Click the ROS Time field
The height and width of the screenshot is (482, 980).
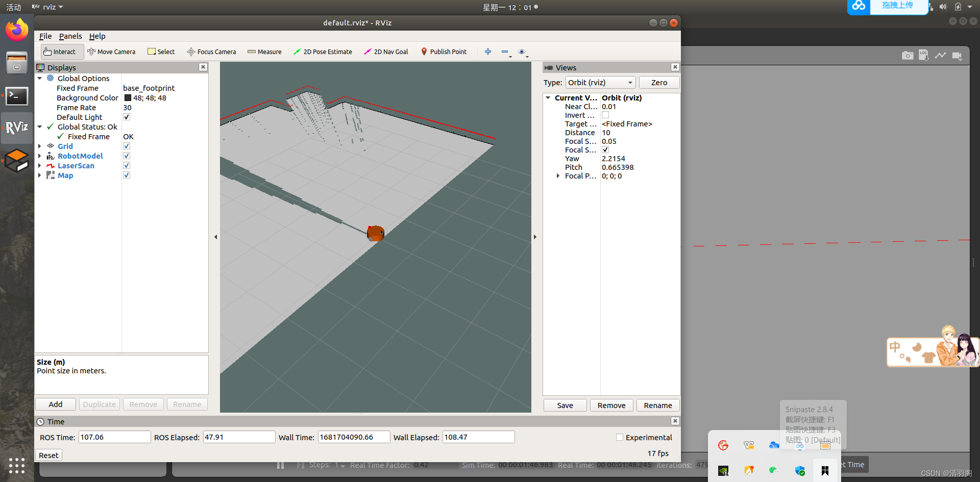tap(114, 437)
